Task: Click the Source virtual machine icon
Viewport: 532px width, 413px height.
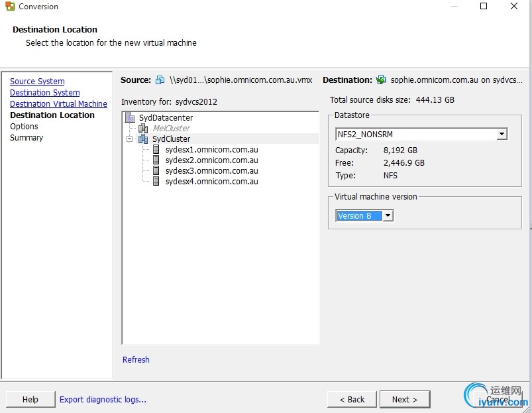Action: [160, 80]
